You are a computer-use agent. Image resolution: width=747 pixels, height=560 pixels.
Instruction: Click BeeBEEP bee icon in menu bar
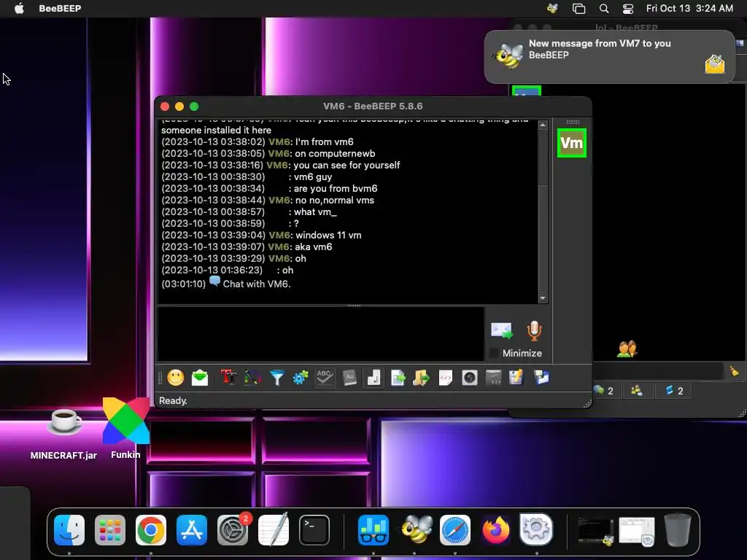(552, 8)
